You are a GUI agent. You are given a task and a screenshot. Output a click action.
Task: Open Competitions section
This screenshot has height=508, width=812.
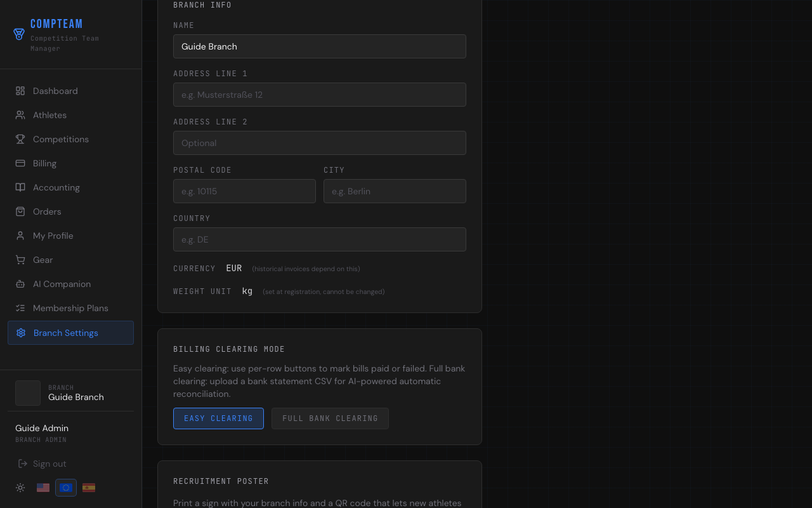70,139
